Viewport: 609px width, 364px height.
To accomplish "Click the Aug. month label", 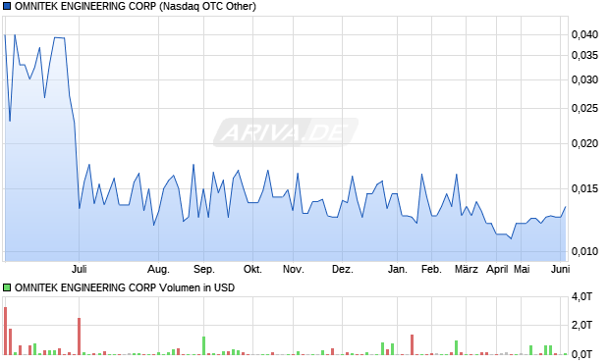I will tap(158, 269).
